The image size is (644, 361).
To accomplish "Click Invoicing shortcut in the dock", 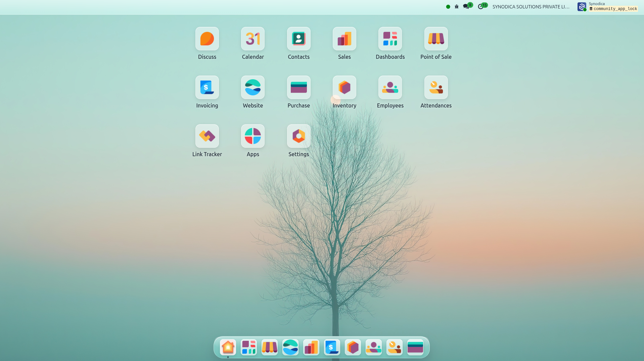I will pyautogui.click(x=332, y=347).
